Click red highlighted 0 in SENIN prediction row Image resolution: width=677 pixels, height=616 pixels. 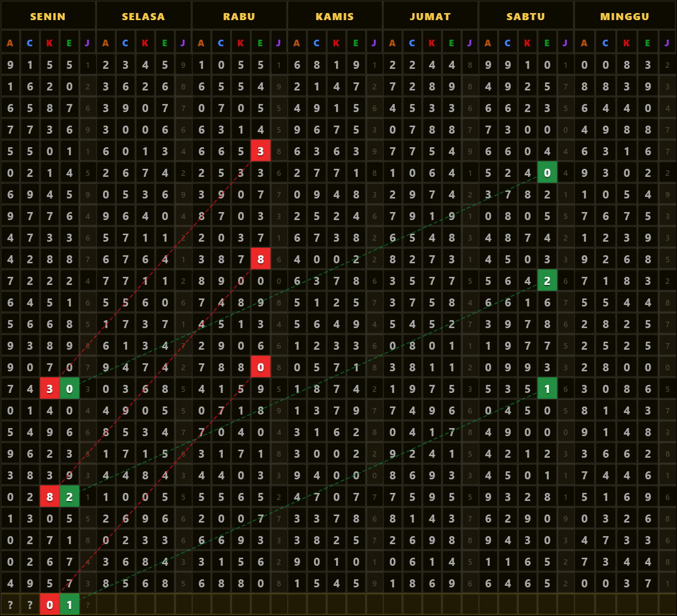pyautogui.click(x=49, y=605)
